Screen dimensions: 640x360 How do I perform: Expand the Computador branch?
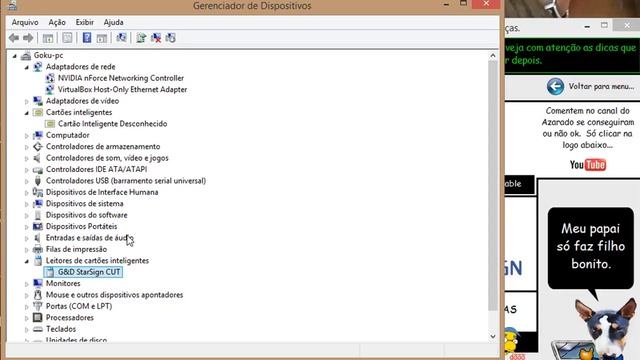pos(27,136)
